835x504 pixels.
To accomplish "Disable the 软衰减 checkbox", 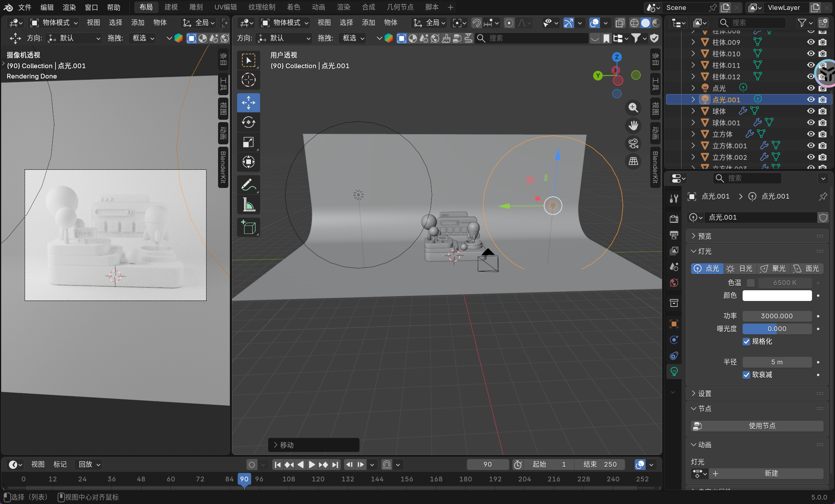I will pyautogui.click(x=747, y=375).
